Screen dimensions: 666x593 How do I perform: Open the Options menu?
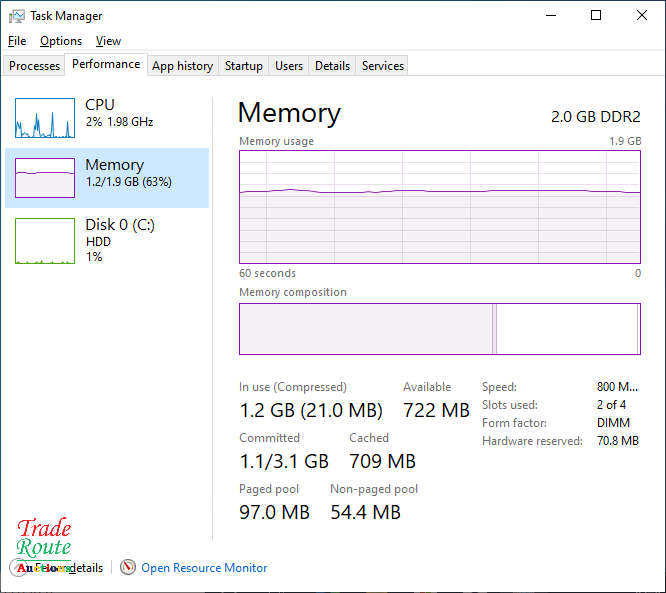tap(61, 41)
